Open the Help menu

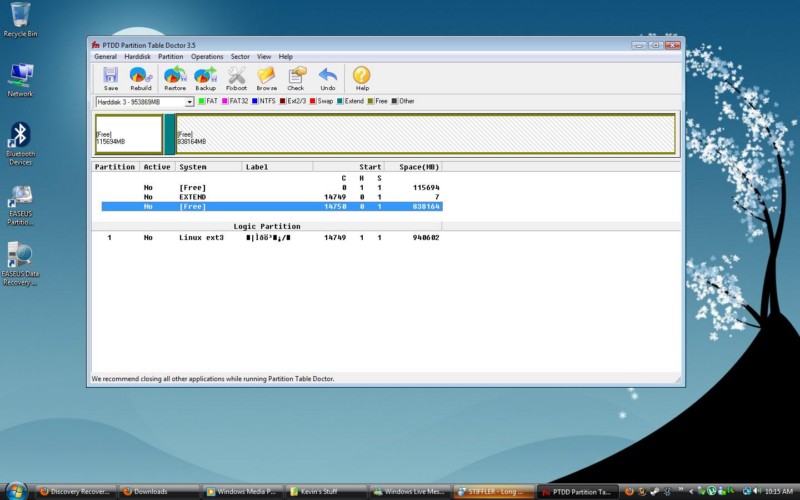point(286,57)
